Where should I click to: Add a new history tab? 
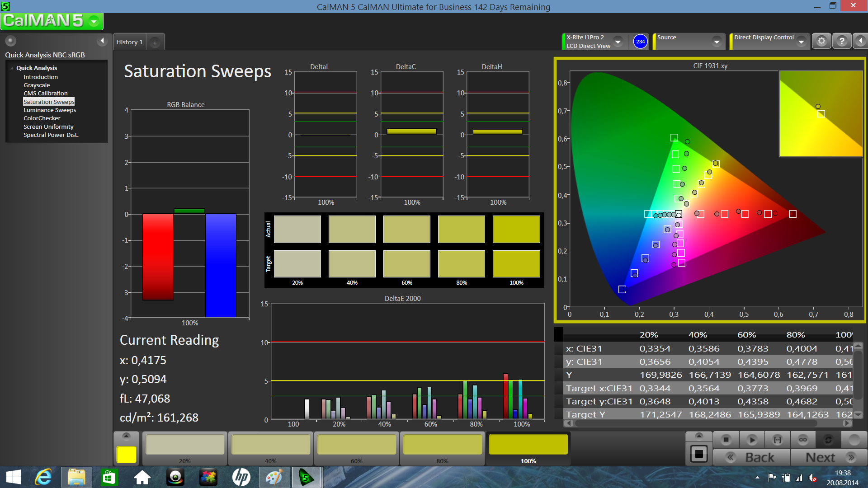pos(155,42)
